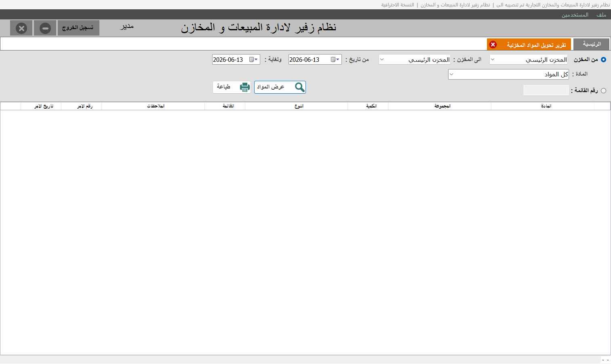Open the calendar for ولغاية date
Viewport: 611px width, 364px height.
point(253,60)
